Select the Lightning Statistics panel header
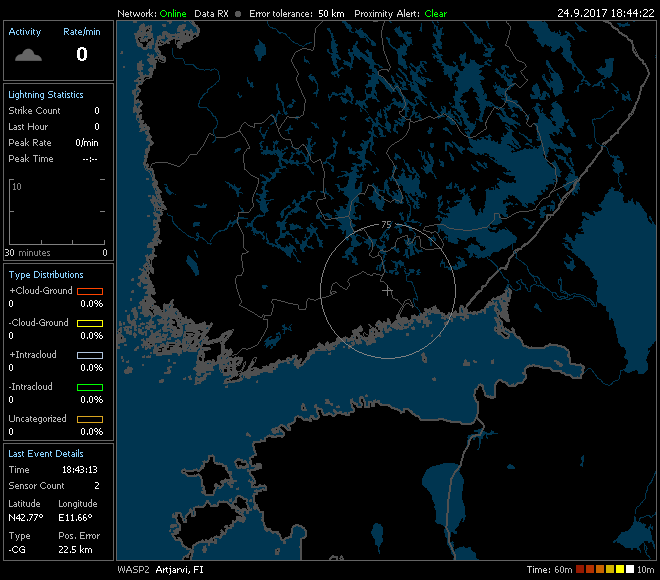The image size is (660, 580). [46, 94]
